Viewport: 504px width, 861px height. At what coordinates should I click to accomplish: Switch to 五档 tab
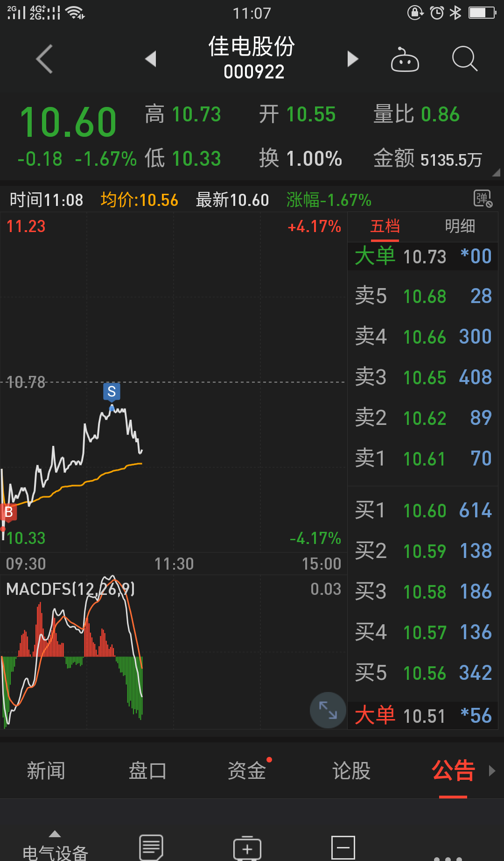[x=385, y=226]
